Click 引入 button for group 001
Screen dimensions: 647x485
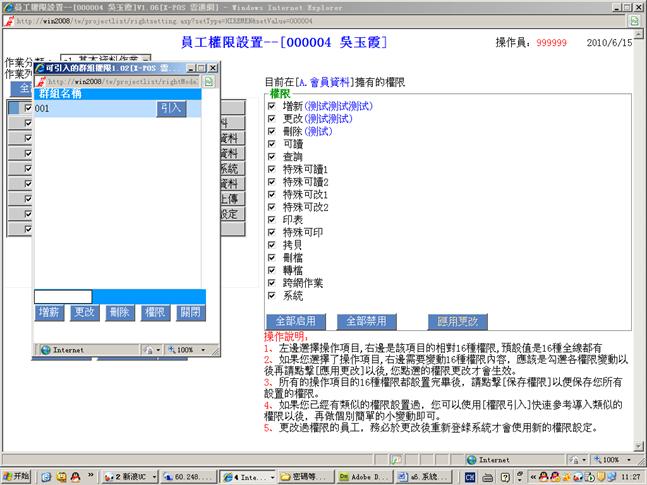pos(171,108)
